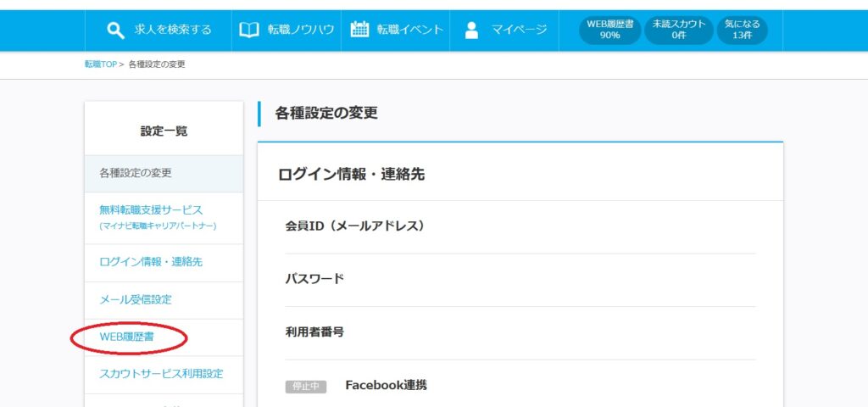Click the magnifying glass search icon
This screenshot has width=868, height=407.
click(116, 31)
